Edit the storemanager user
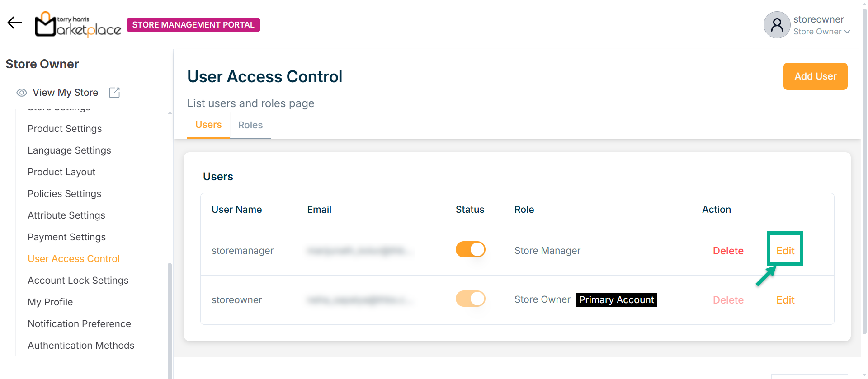Viewport: 868px width, 379px height. point(785,251)
